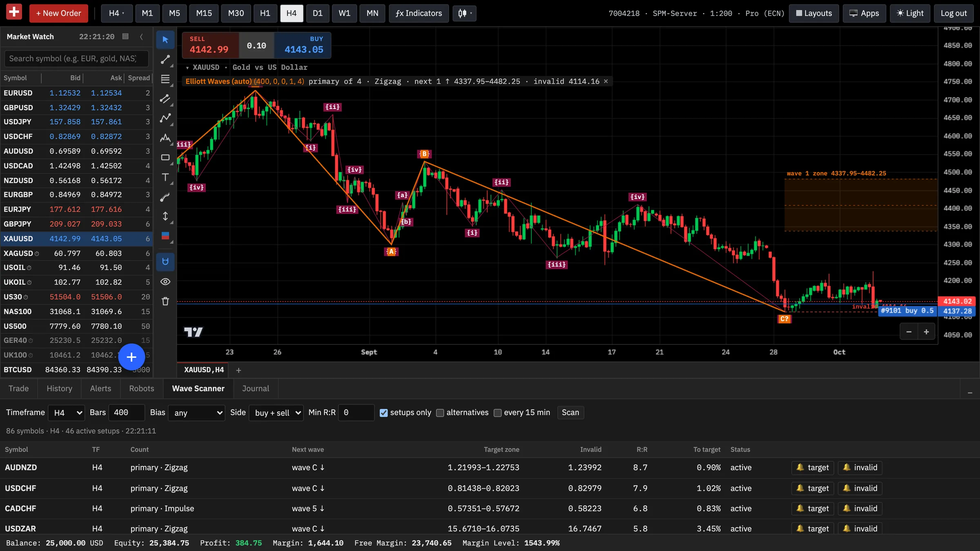Select the trend line drawing tool
The image size is (980, 551).
click(165, 60)
